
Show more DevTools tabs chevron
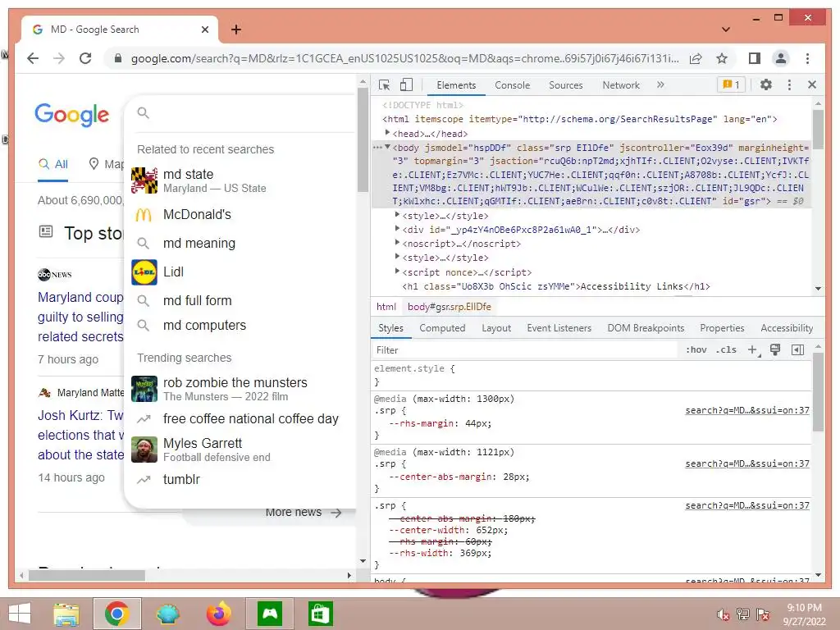point(660,84)
